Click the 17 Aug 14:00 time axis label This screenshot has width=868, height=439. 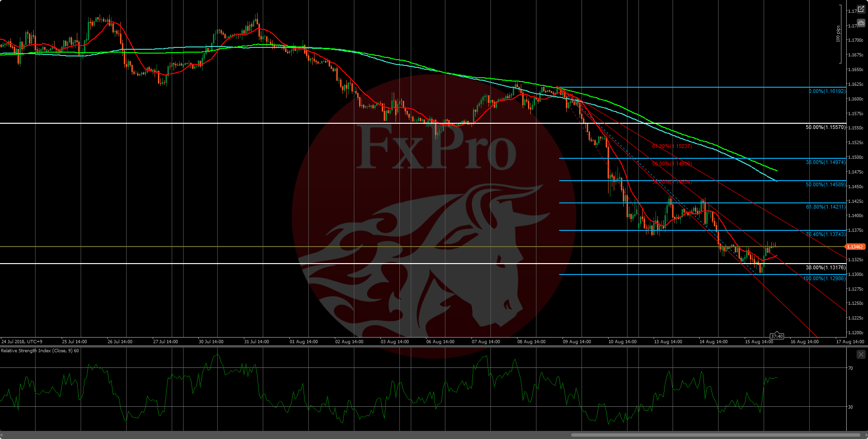(x=850, y=341)
